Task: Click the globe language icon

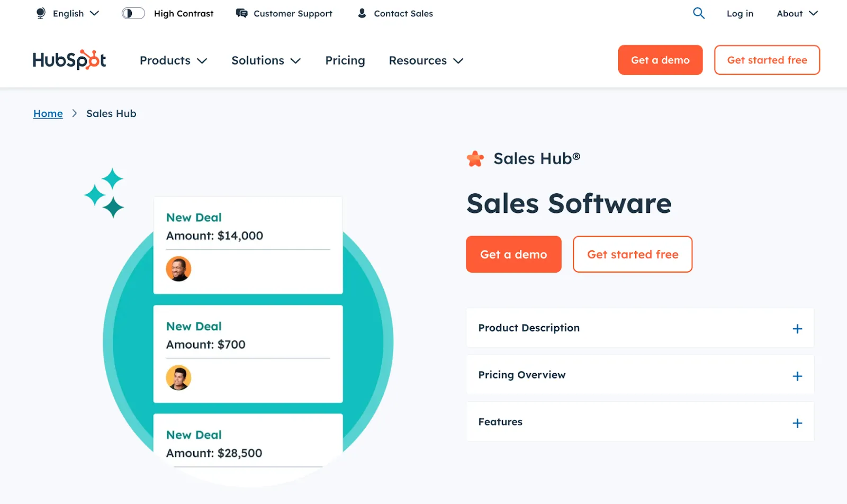Action: pos(41,13)
